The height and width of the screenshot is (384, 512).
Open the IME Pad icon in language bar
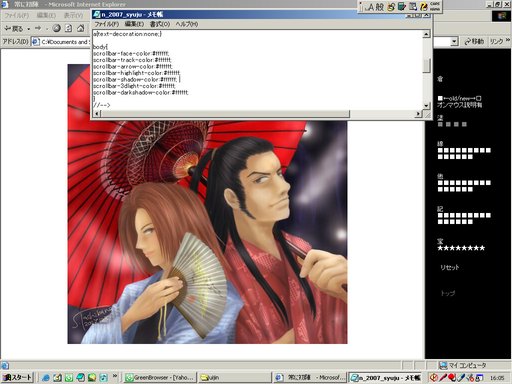(391, 7)
